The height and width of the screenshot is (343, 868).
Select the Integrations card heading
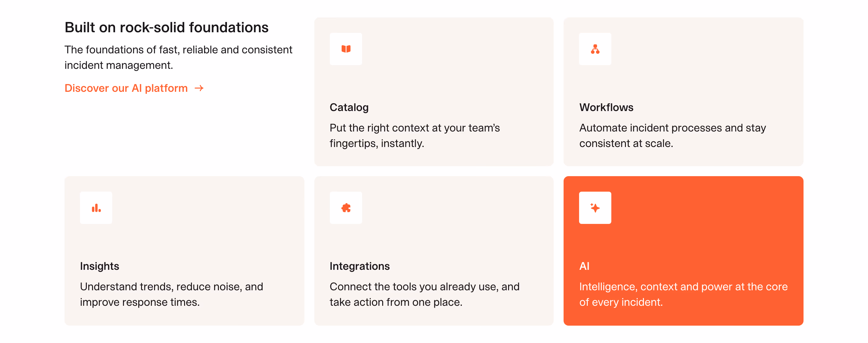[360, 266]
